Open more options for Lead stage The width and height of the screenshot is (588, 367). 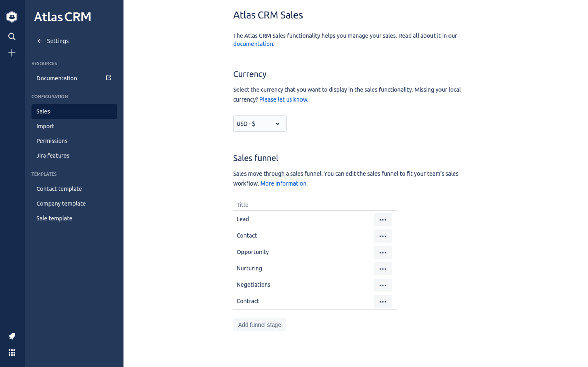[x=383, y=220]
